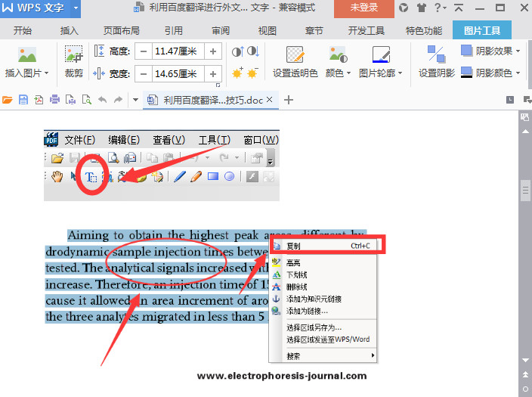Click the 未登录 sign-in button

(x=364, y=8)
